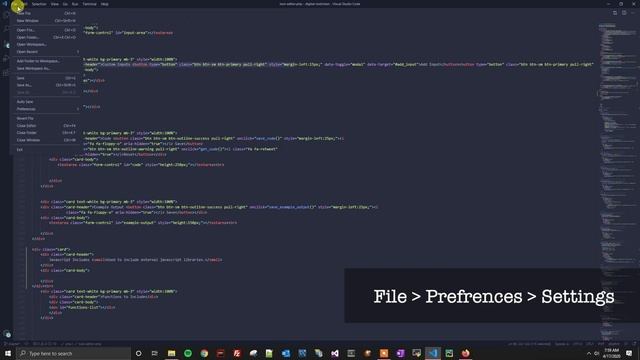Select Open File... menu entry
The image size is (640, 360).
point(45,30)
